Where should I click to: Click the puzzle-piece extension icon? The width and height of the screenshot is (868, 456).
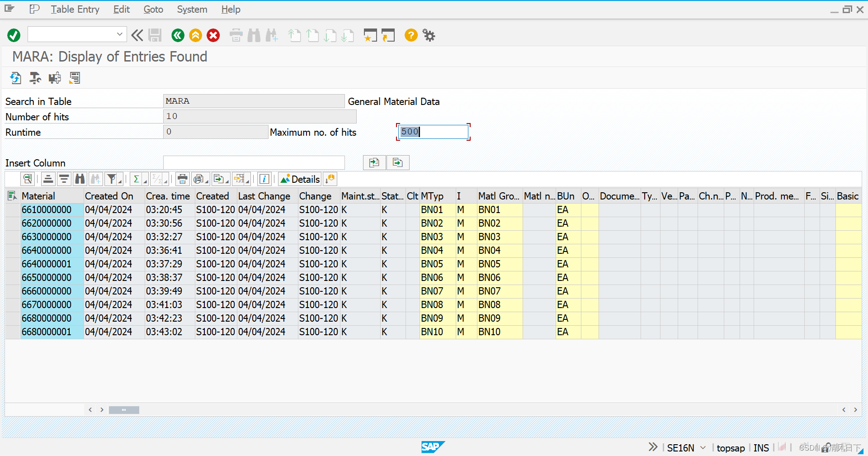tap(55, 78)
